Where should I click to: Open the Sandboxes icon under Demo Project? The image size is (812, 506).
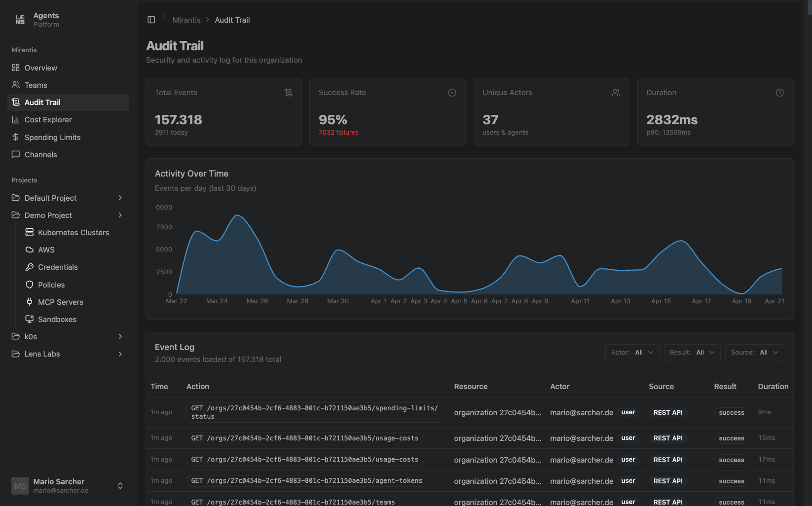click(30, 319)
